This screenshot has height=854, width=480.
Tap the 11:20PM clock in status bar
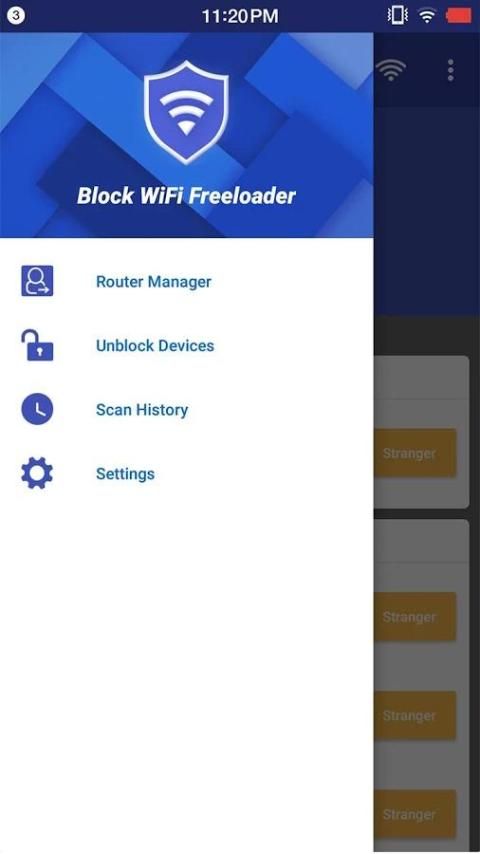coord(240,16)
